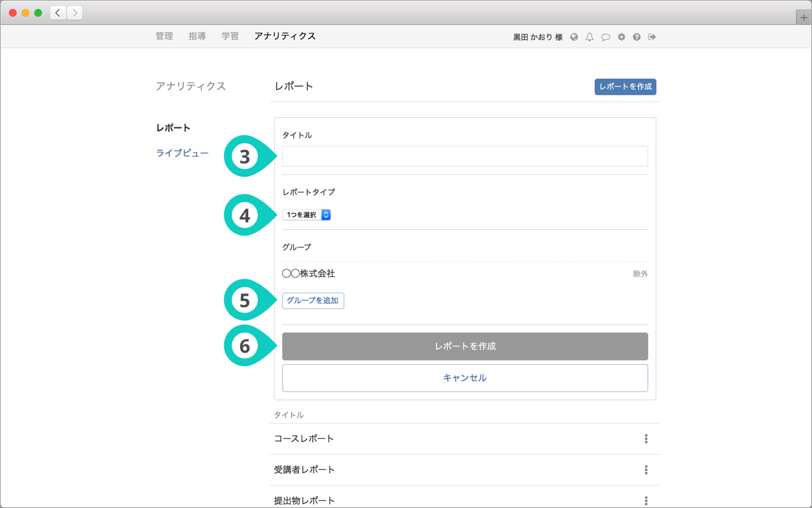Open the messages speech bubble icon

tap(606, 37)
